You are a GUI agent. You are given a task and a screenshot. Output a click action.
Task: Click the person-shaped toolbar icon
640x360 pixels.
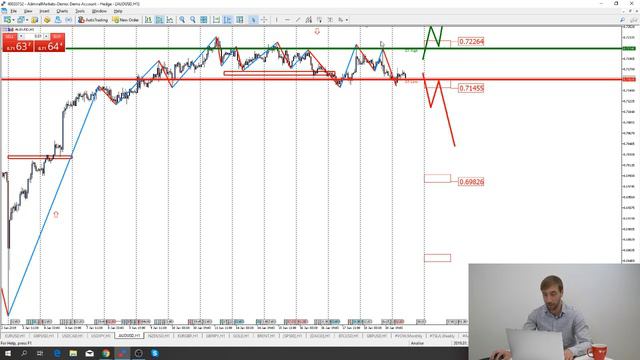[x=58, y=20]
